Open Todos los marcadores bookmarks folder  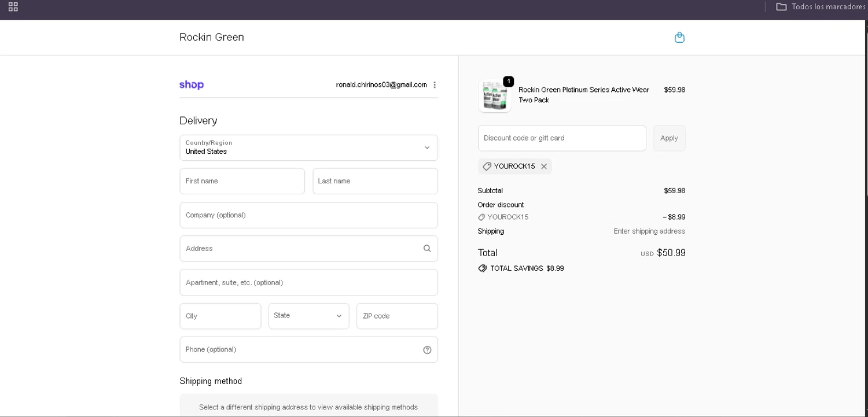(x=821, y=7)
